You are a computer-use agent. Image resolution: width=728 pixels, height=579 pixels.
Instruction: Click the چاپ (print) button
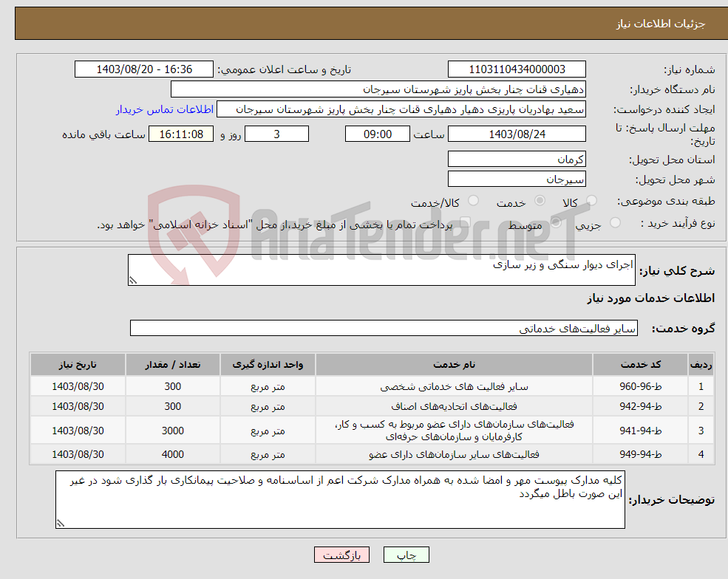click(406, 555)
